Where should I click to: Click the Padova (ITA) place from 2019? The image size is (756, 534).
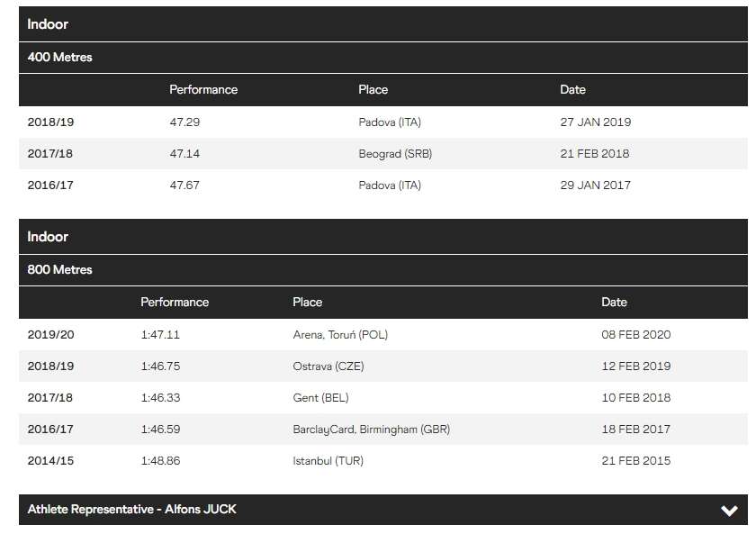click(x=389, y=122)
